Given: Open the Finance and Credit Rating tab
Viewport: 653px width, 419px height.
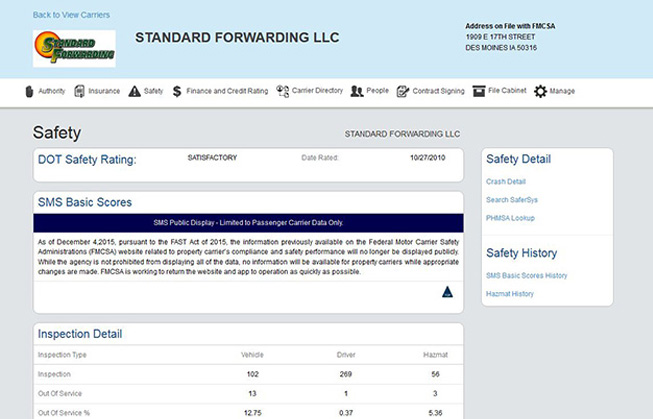Looking at the screenshot, I should click(x=227, y=91).
